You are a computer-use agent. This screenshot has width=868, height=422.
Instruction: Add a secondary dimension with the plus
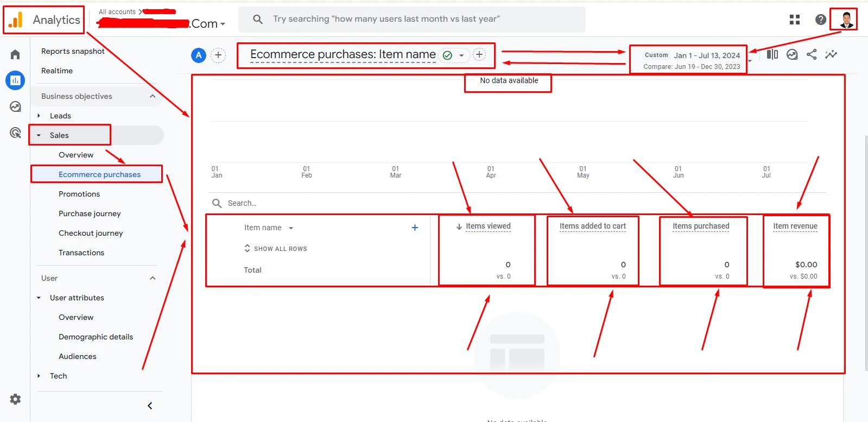(x=415, y=228)
